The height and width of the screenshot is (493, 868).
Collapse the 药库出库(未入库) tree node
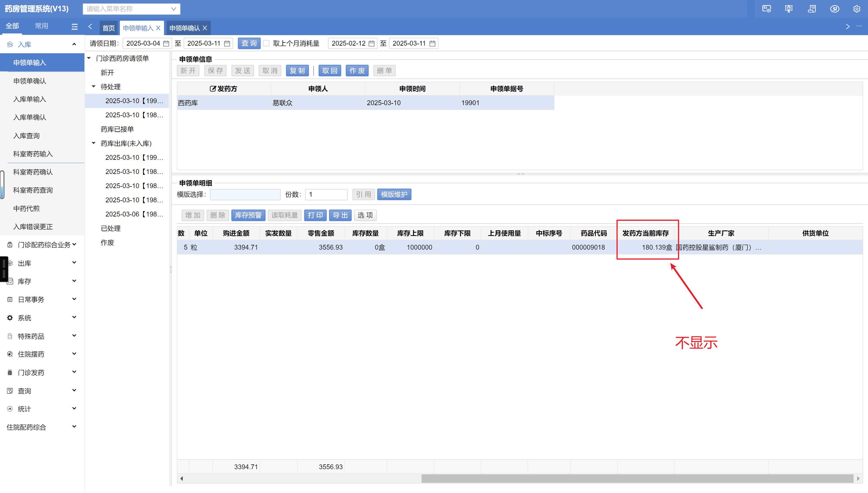[x=94, y=143]
